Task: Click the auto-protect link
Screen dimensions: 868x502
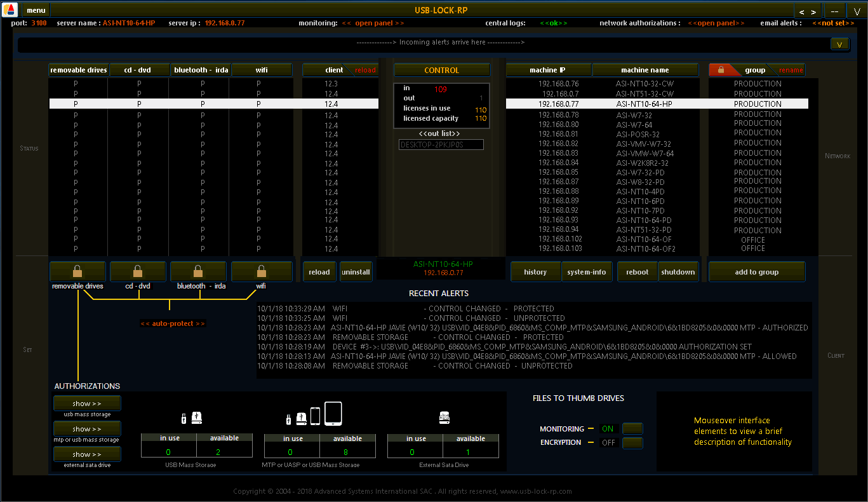Action: (173, 323)
